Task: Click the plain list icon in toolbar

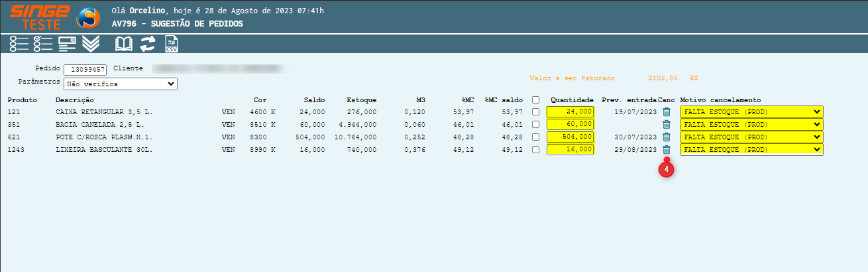Action: coord(19,44)
